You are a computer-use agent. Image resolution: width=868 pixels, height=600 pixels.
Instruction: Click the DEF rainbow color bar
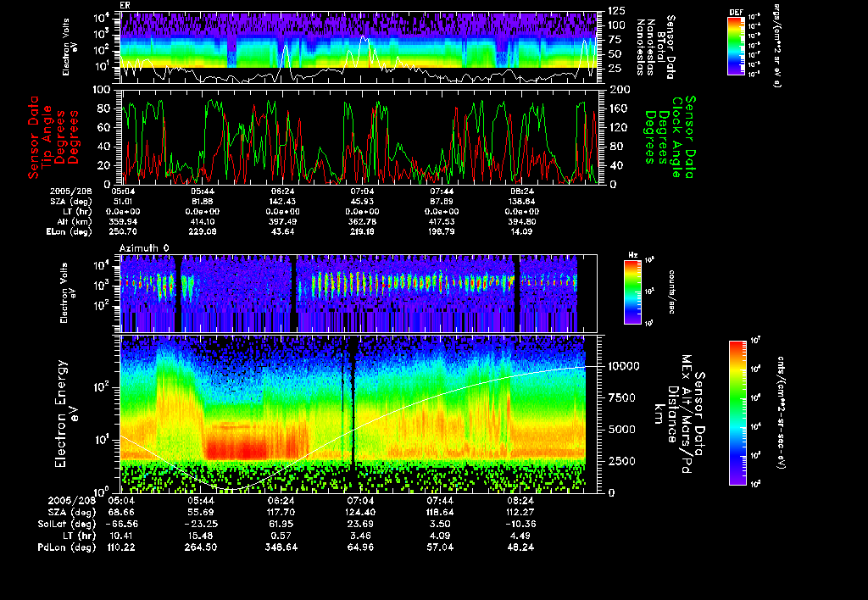point(736,46)
